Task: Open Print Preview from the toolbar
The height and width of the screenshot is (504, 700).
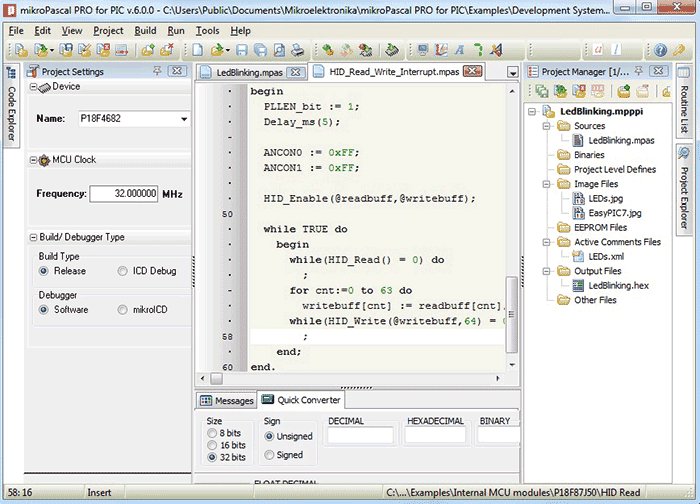Action: tap(279, 50)
